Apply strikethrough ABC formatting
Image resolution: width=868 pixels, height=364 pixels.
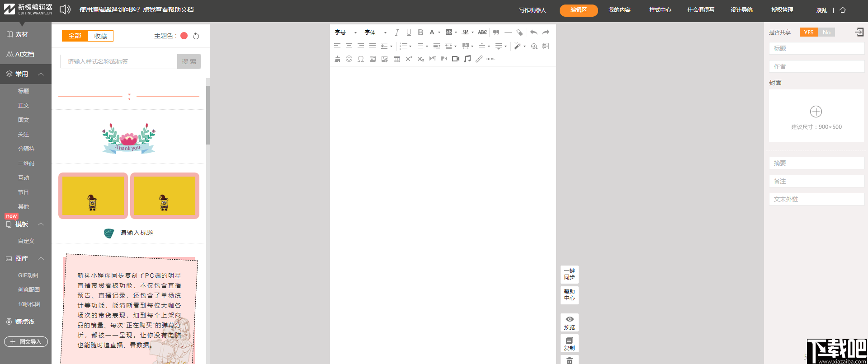(x=482, y=33)
